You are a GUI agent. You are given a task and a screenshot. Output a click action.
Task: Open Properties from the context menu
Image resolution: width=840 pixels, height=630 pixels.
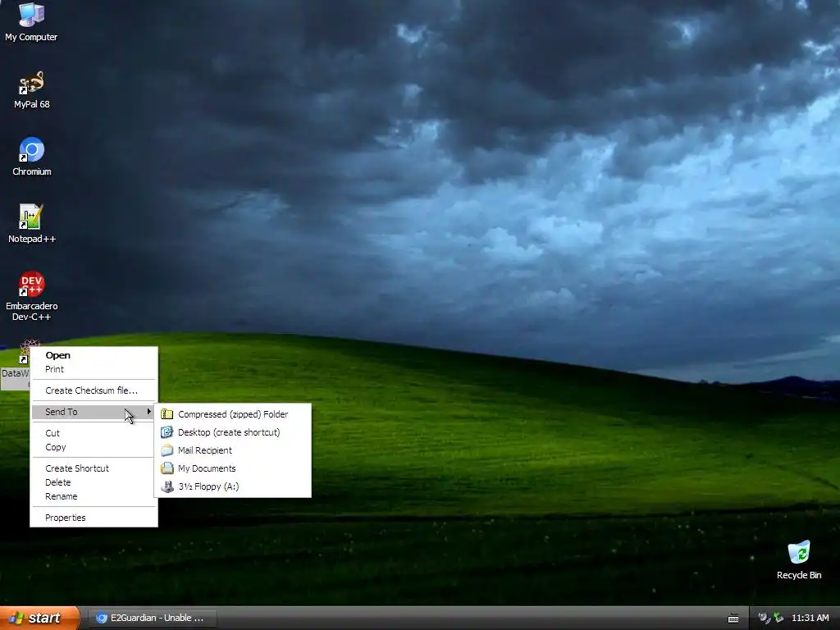pyautogui.click(x=94, y=518)
